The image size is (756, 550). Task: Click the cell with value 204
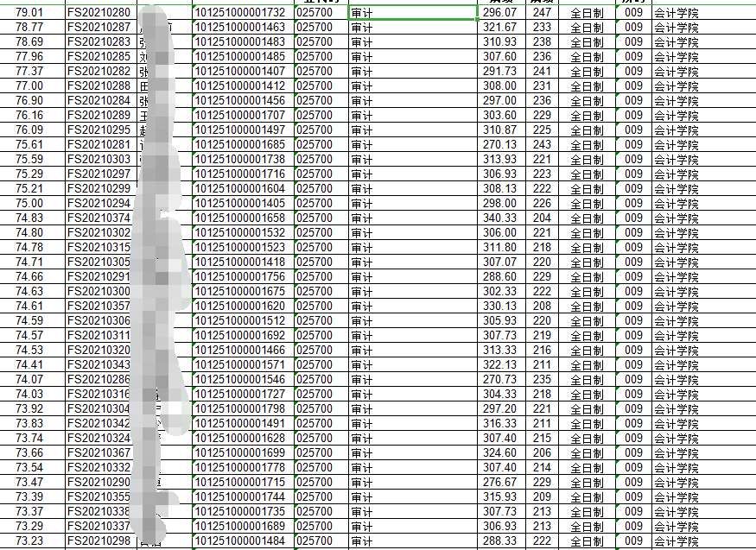point(542,218)
